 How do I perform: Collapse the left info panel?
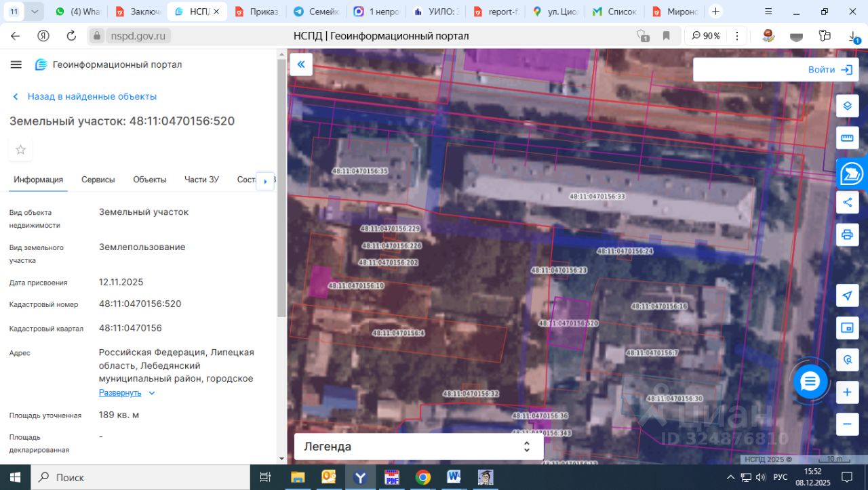tap(301, 64)
